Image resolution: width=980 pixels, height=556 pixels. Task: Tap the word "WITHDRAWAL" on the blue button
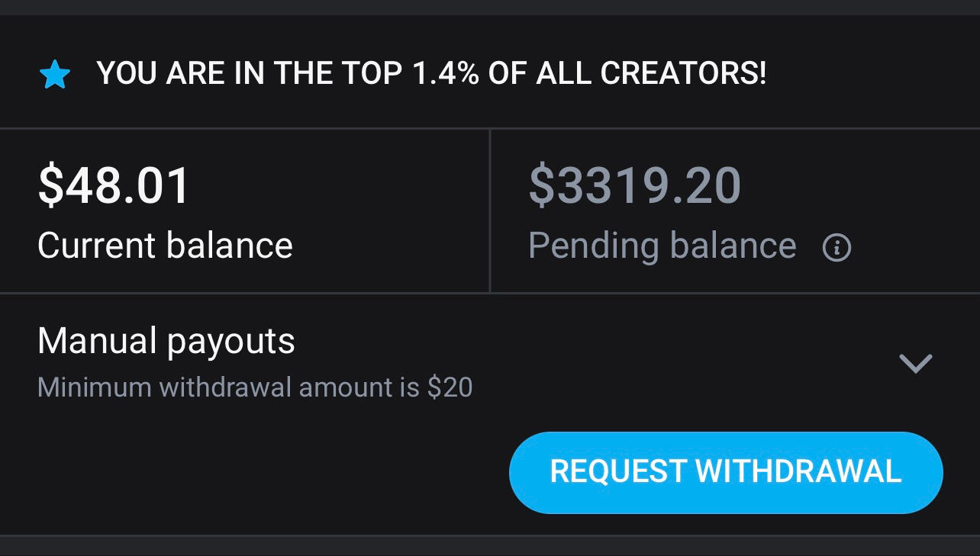point(798,471)
